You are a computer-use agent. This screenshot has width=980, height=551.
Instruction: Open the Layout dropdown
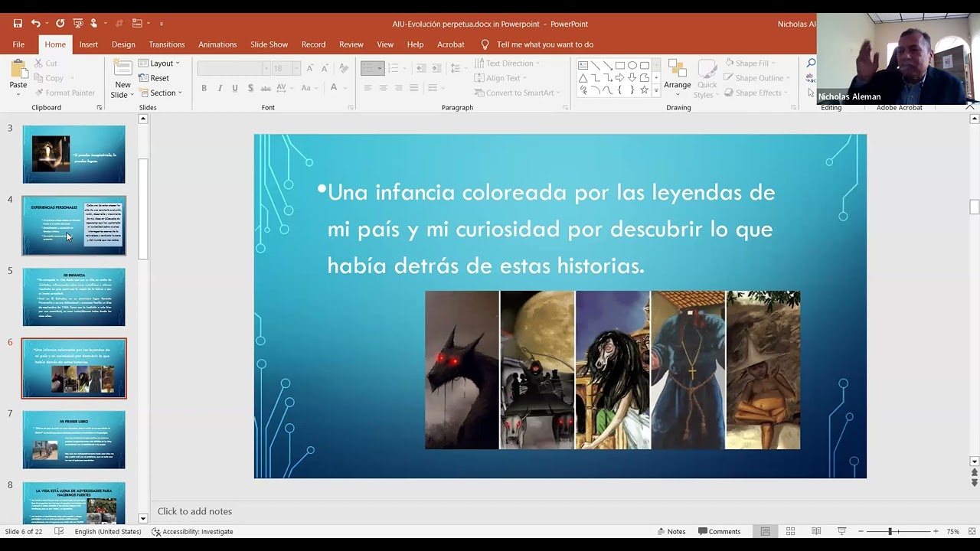coord(159,64)
